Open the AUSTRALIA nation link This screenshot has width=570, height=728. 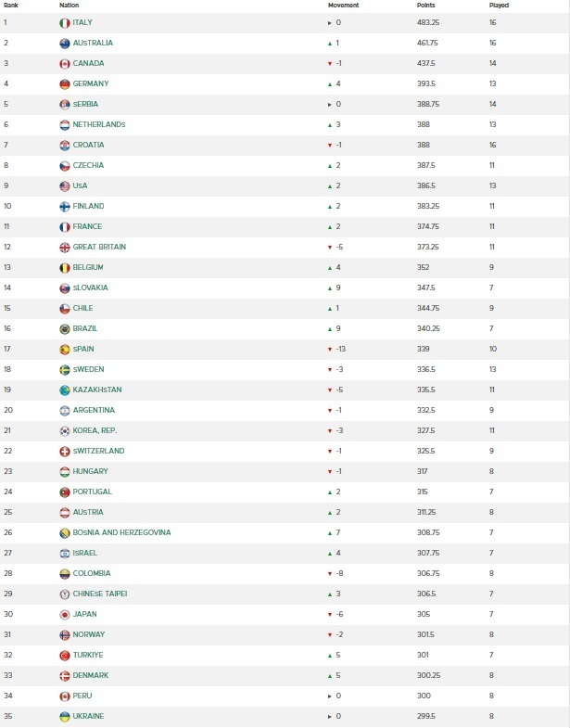pyautogui.click(x=95, y=43)
